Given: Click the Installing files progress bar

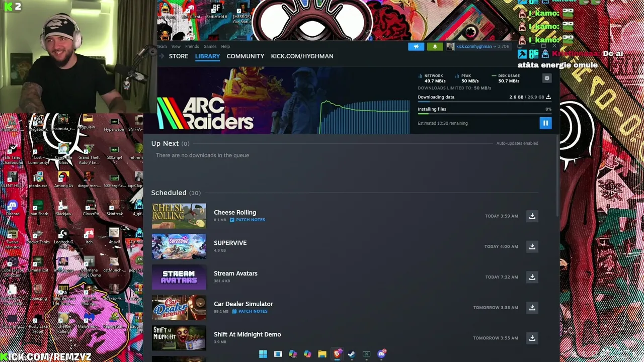Looking at the screenshot, I should 485,114.
